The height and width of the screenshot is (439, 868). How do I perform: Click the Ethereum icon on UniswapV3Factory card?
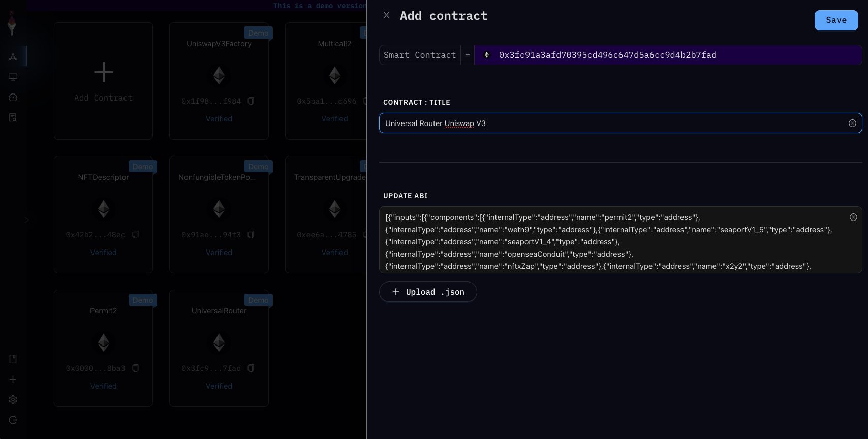click(219, 75)
